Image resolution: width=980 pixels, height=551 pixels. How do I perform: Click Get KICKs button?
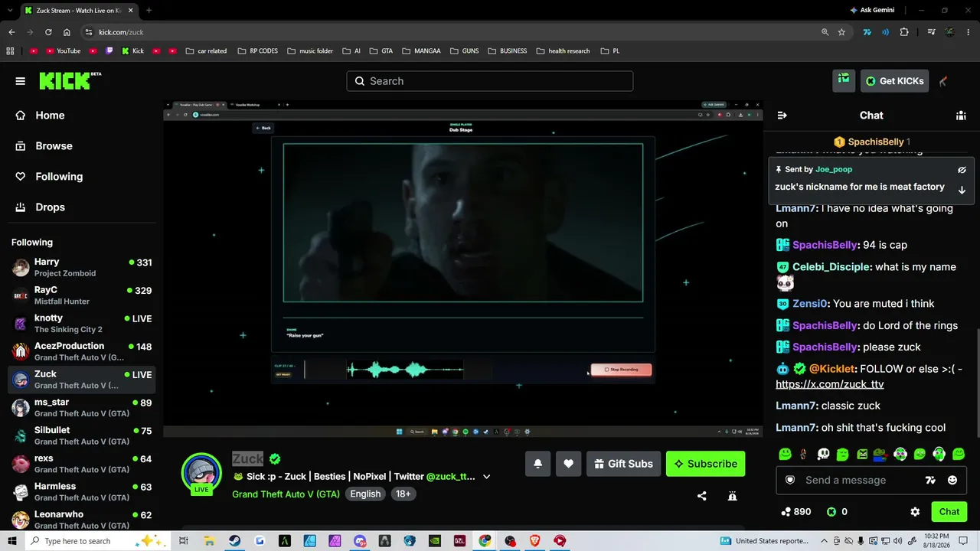coord(894,81)
